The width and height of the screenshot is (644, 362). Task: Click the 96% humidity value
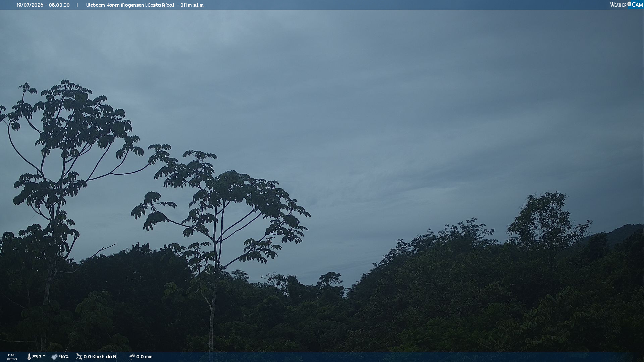click(x=64, y=357)
